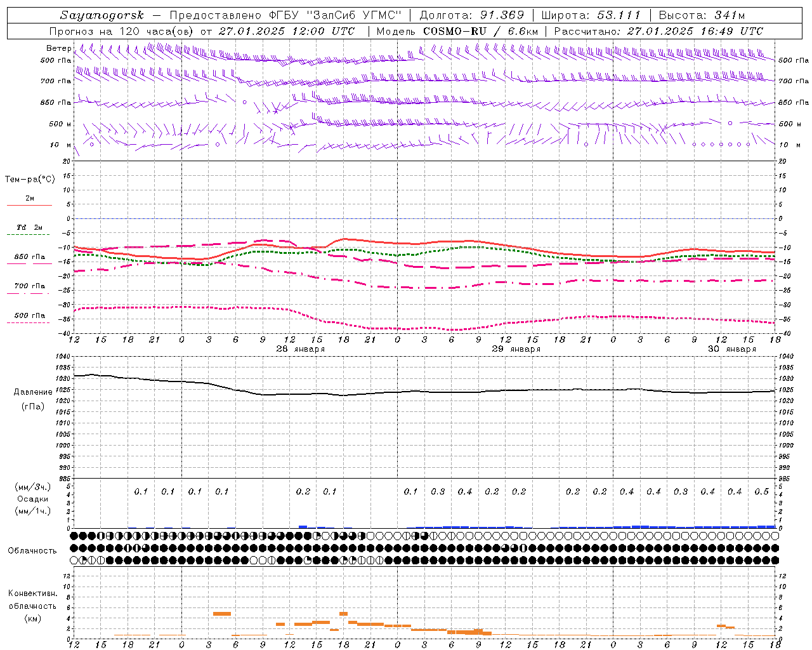
Task: Click the '(мм/3ч.)' precipitation unit label
Action: click(x=32, y=487)
